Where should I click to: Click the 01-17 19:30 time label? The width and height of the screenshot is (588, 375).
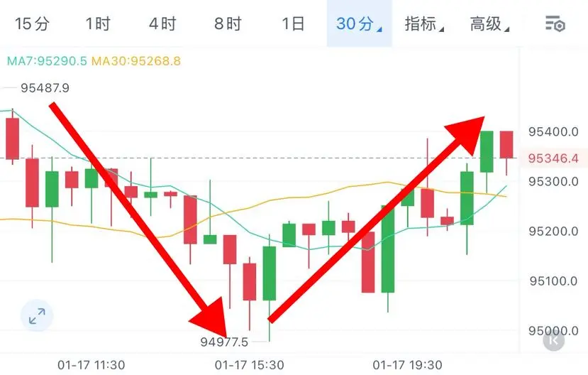(x=408, y=365)
